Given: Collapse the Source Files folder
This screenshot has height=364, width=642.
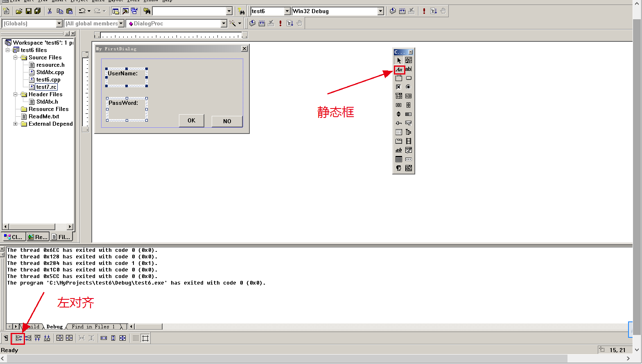Looking at the screenshot, I should [16, 58].
